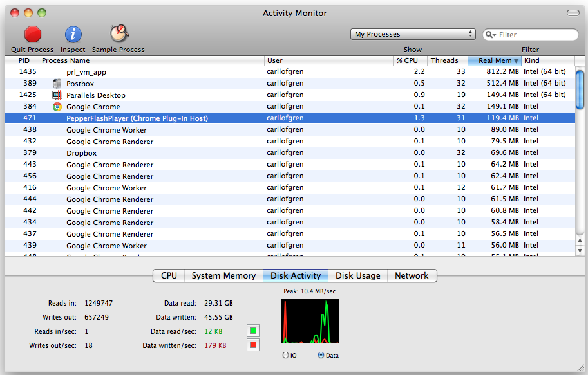Click the Activity Monitor window title

click(x=295, y=13)
